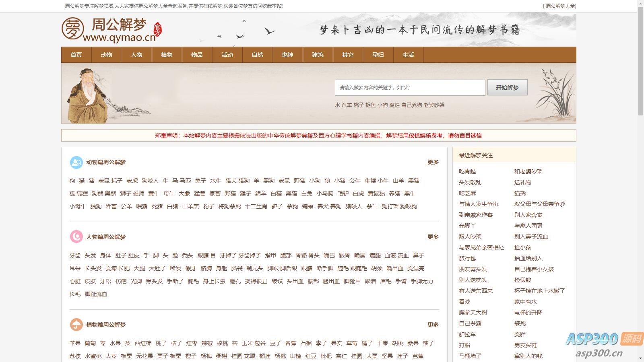Screen dimensions: 644x362
Task: Open 更多 link in the animal section
Action: point(433,162)
